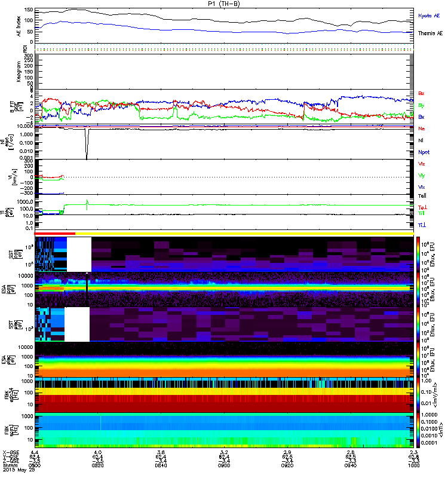Click the white data gap in SST electrons panel

pyautogui.click(x=77, y=324)
